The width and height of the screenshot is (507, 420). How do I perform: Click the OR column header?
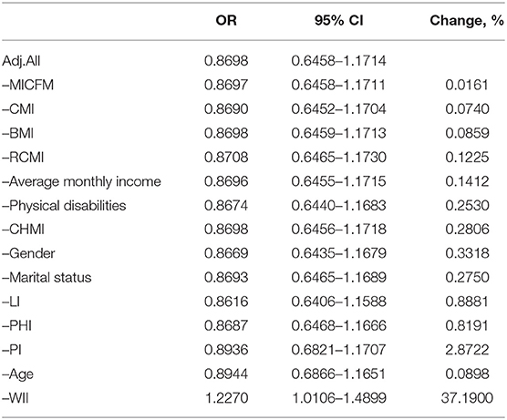(226, 21)
